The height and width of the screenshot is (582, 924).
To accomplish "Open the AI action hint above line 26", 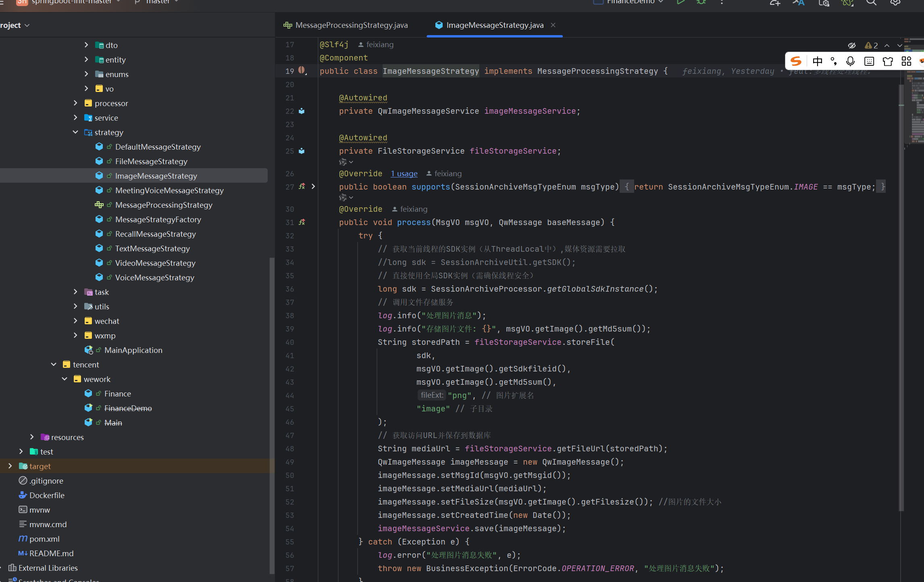I will [x=346, y=162].
